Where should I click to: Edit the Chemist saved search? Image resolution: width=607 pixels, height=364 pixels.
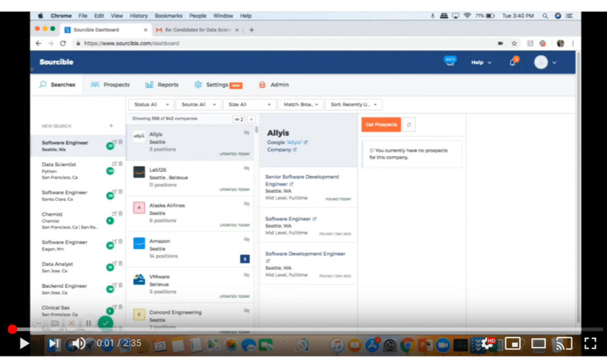click(x=114, y=213)
